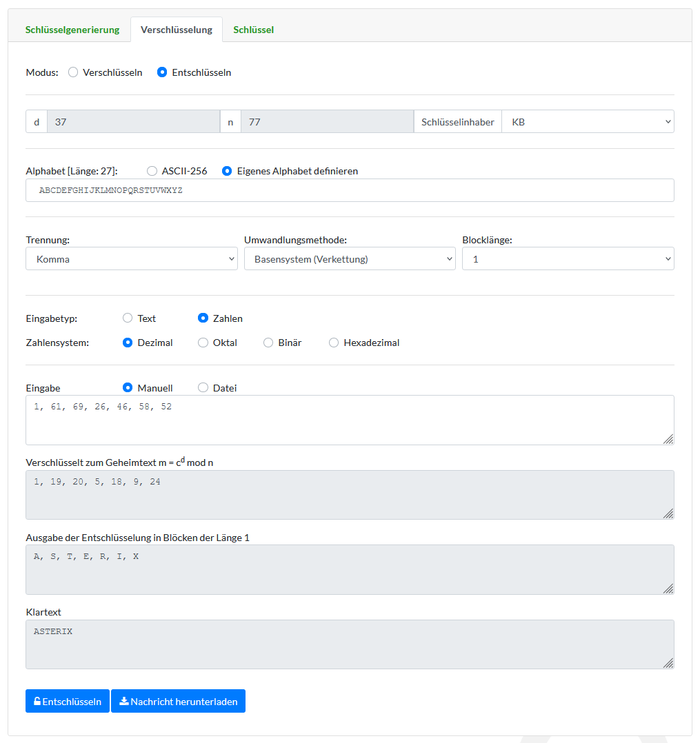The height and width of the screenshot is (743, 700).
Task: Open the Schlüsselinhaber dropdown showing KB
Action: point(587,121)
